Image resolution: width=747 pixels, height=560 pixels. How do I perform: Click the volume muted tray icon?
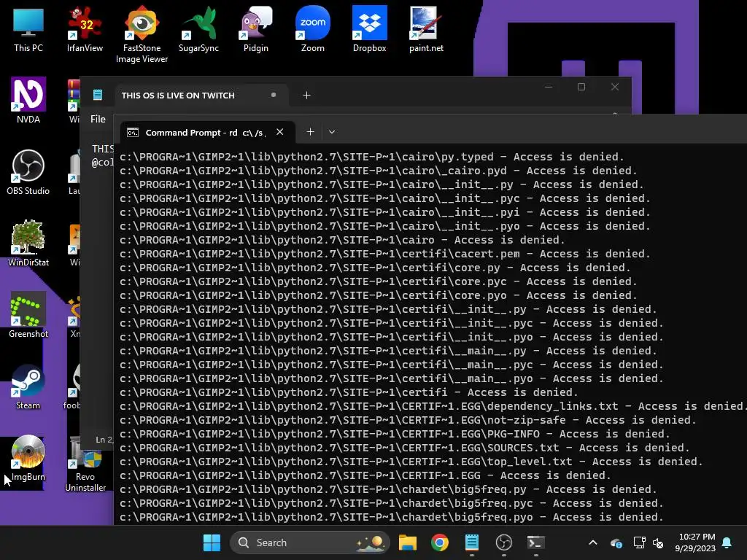(659, 542)
